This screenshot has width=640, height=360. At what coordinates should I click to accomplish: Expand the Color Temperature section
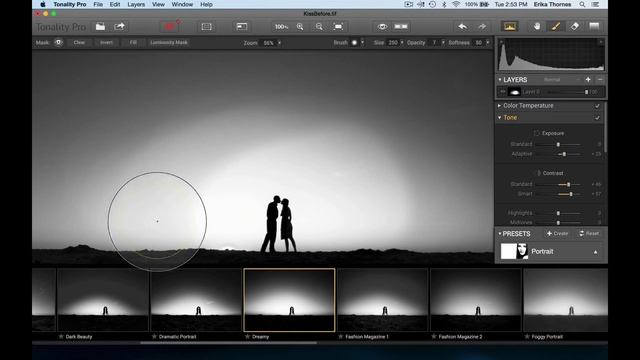[499, 106]
